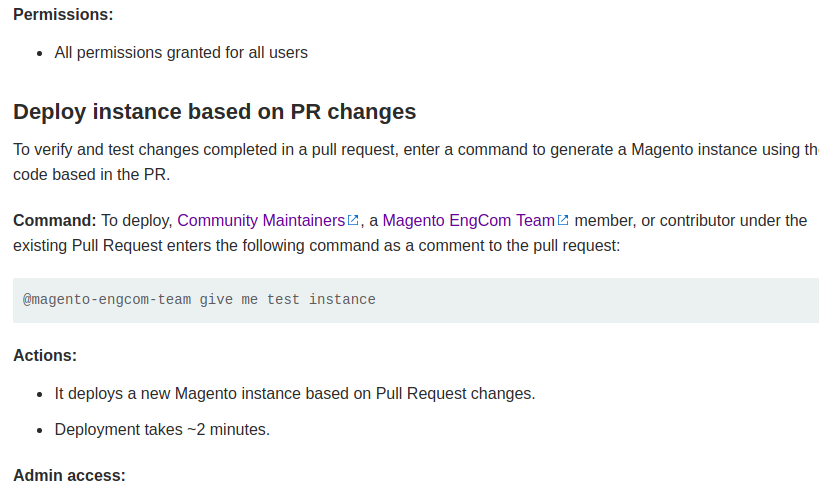This screenshot has height=482, width=819.
Task: Click the bold "Actions:" label
Action: tap(45, 356)
